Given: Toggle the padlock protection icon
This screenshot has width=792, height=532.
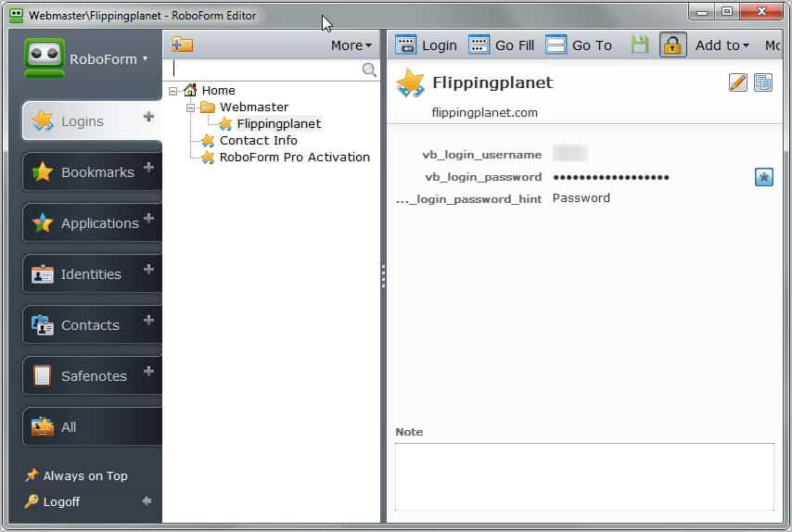Looking at the screenshot, I should [x=672, y=44].
